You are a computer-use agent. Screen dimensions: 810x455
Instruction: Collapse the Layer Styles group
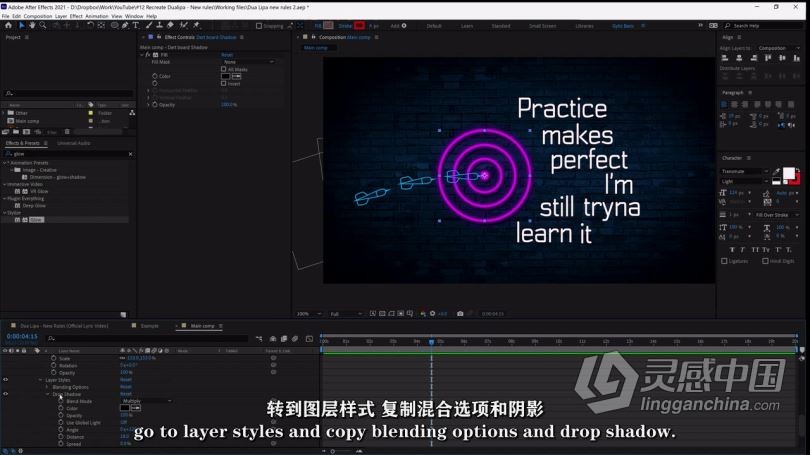[41, 380]
